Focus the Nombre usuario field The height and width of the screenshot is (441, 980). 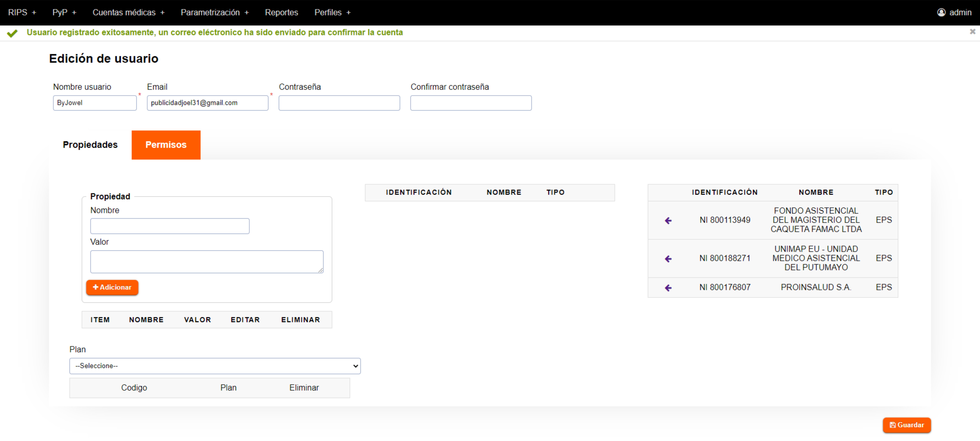point(95,103)
